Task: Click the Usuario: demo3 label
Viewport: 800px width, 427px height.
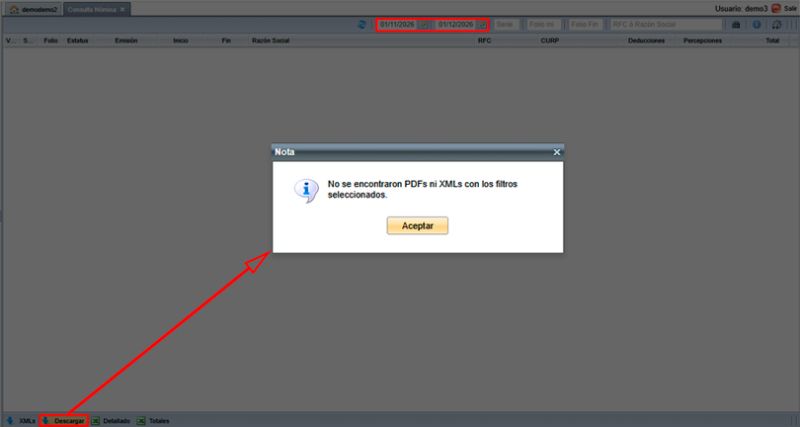Action: tap(741, 9)
